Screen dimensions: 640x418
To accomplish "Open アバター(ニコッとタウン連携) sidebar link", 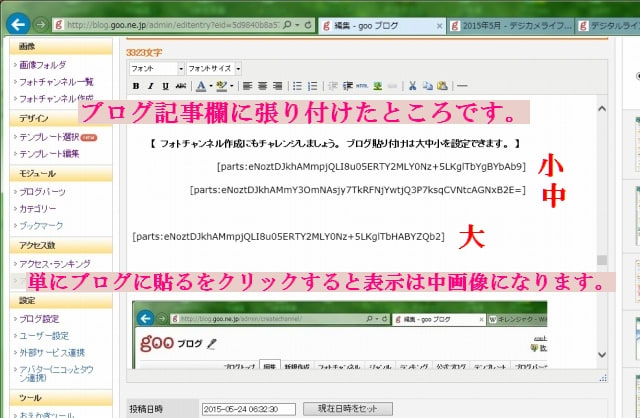I will pos(56,374).
